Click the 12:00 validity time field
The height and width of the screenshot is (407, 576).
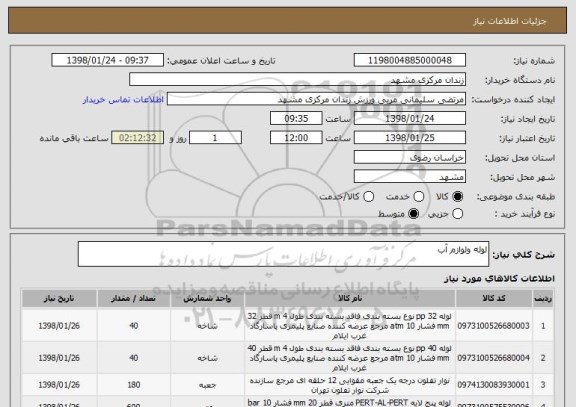(296, 138)
